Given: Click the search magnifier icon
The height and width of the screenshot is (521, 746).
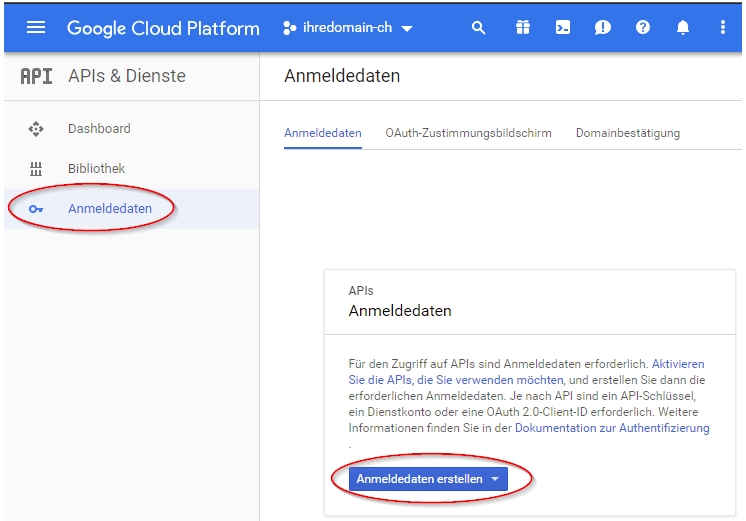Looking at the screenshot, I should point(479,28).
